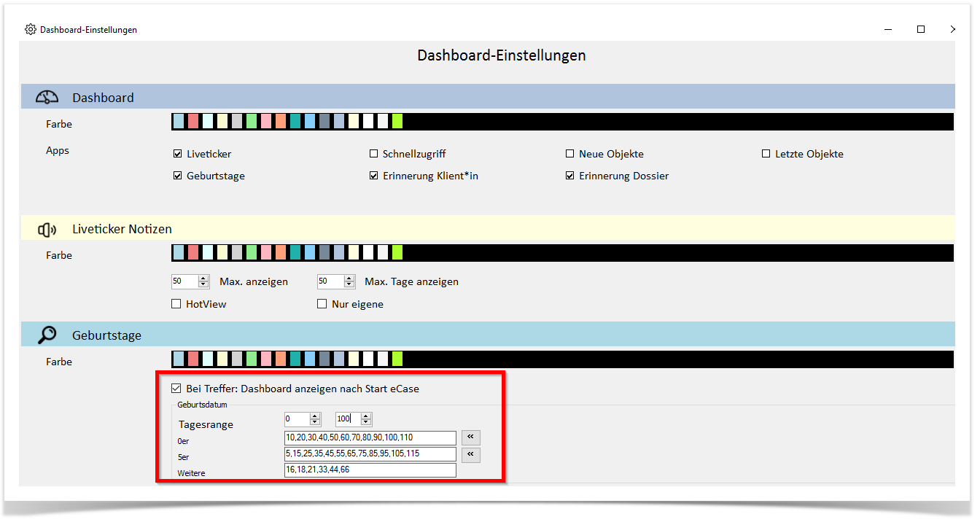Decrease Max. Tage anzeigen with down arrow

coord(349,285)
